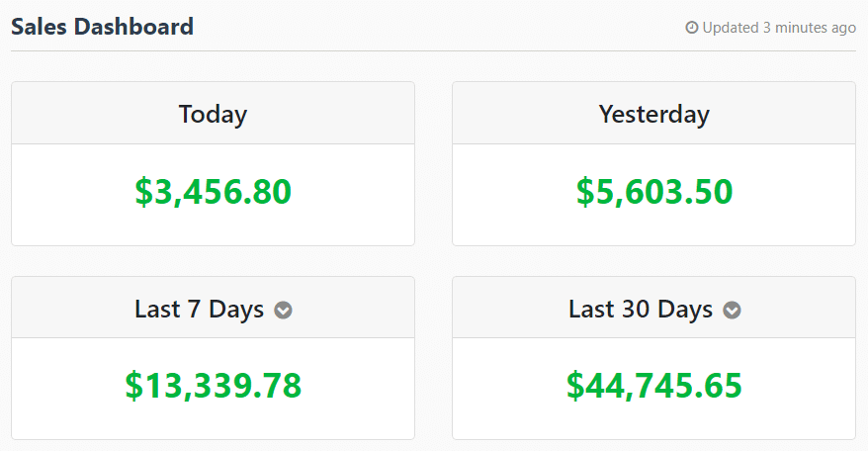Click the word Today in header

tap(214, 115)
